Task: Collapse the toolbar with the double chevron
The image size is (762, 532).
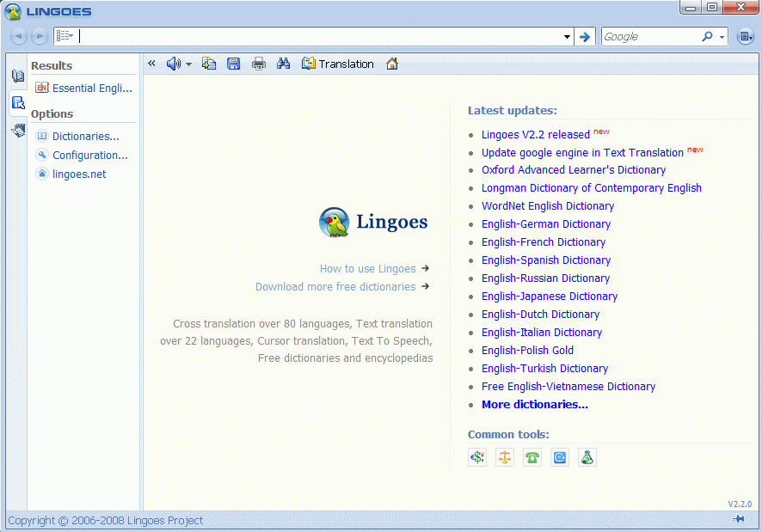Action: tap(151, 63)
